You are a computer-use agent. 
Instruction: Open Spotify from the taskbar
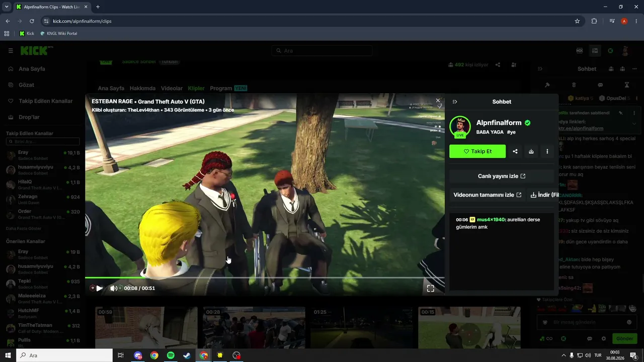click(171, 355)
